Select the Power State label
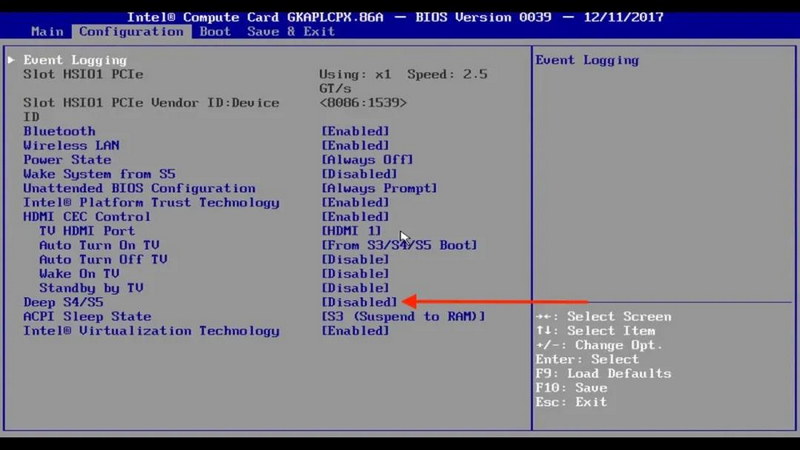 (67, 160)
